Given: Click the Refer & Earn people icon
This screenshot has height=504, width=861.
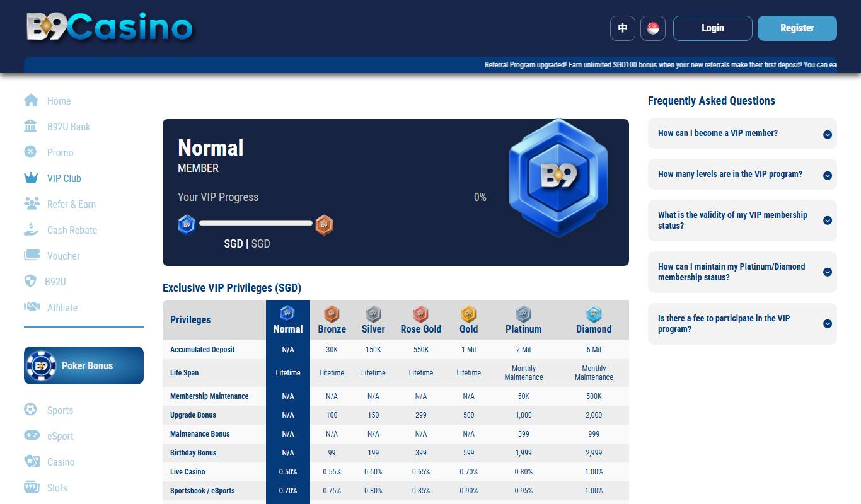Looking at the screenshot, I should tap(32, 203).
